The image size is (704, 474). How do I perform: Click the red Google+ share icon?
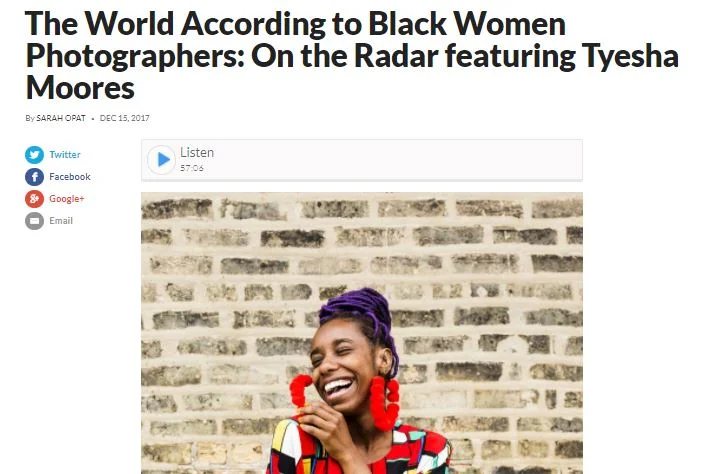pyautogui.click(x=34, y=199)
